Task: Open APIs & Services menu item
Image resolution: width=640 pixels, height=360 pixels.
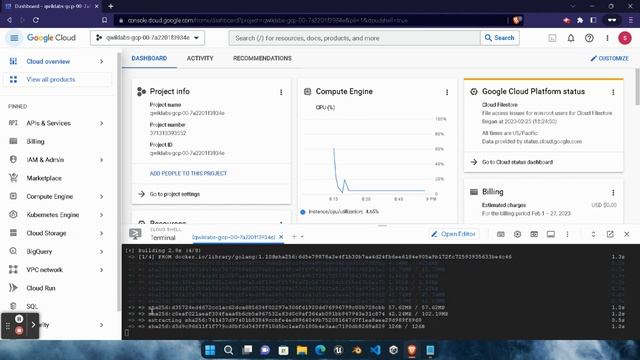Action: [48, 123]
